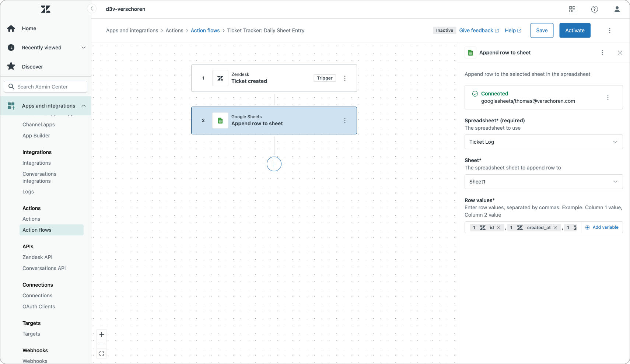This screenshot has height=364, width=630.
Task: Open the Zendesk products grid menu
Action: click(572, 9)
